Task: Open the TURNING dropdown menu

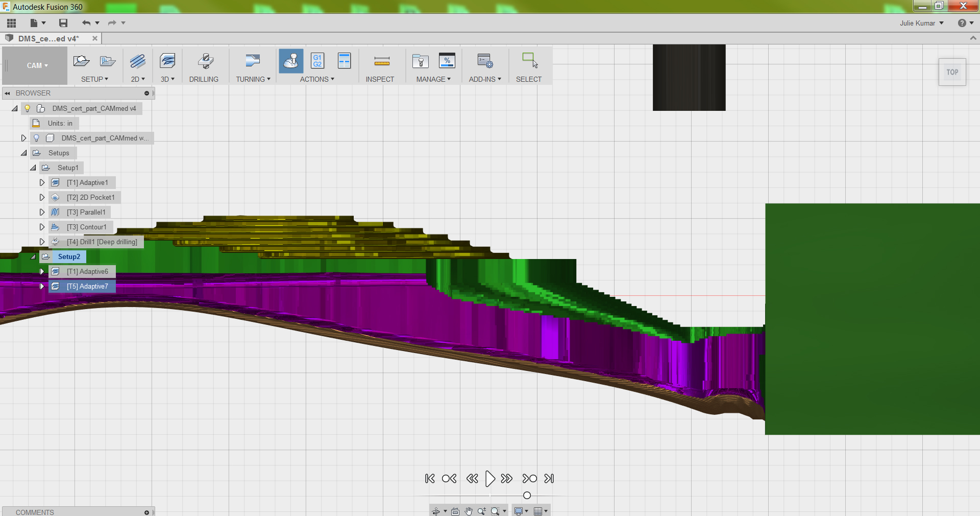Action: pyautogui.click(x=253, y=79)
